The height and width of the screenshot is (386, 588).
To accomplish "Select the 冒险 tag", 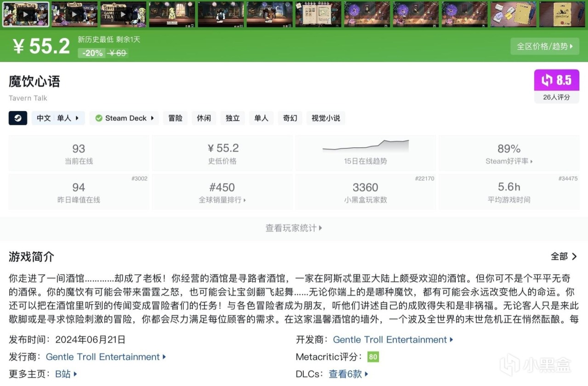I will pyautogui.click(x=175, y=118).
